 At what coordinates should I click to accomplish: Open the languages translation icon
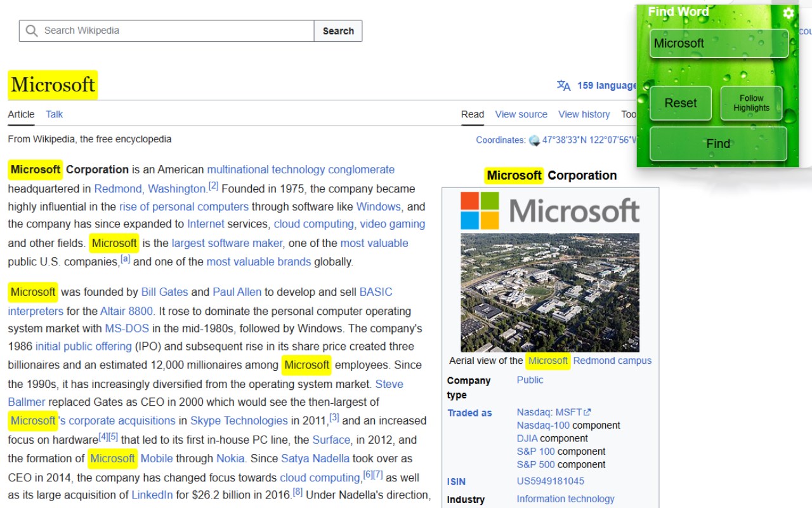[563, 86]
